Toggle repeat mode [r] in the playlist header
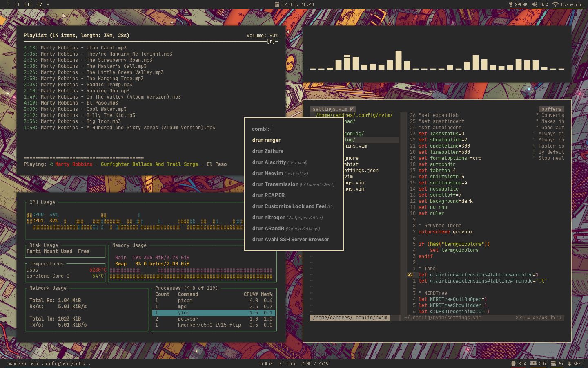The image size is (588, 368). click(x=271, y=41)
